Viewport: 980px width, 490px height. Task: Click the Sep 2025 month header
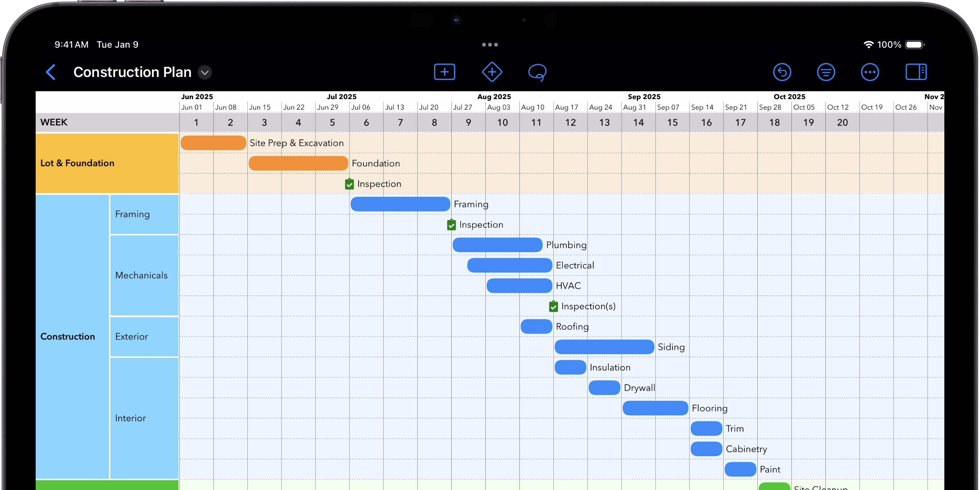tap(645, 96)
